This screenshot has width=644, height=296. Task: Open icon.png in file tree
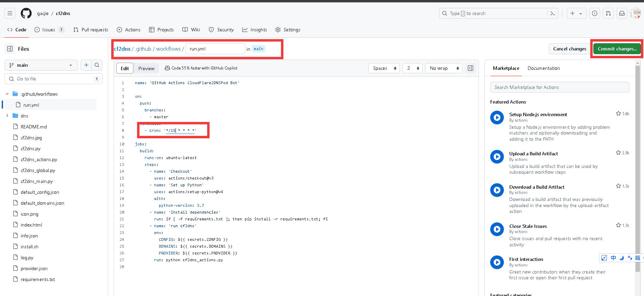pyautogui.click(x=30, y=214)
